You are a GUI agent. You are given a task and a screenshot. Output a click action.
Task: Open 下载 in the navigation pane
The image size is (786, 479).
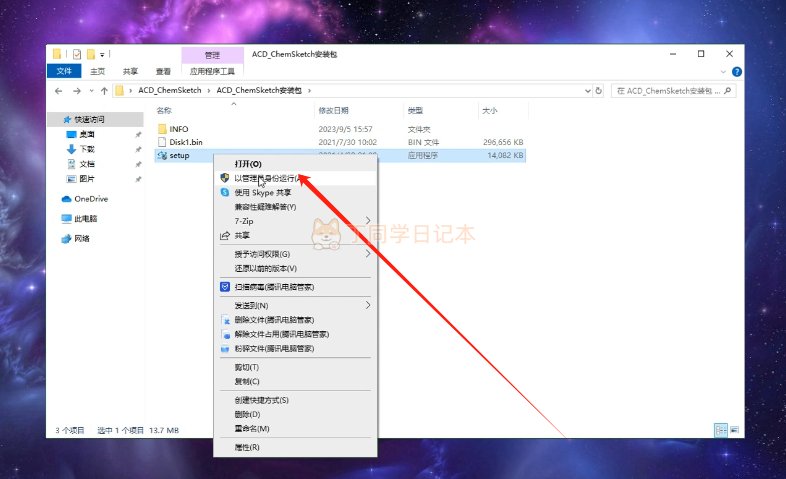coord(87,149)
